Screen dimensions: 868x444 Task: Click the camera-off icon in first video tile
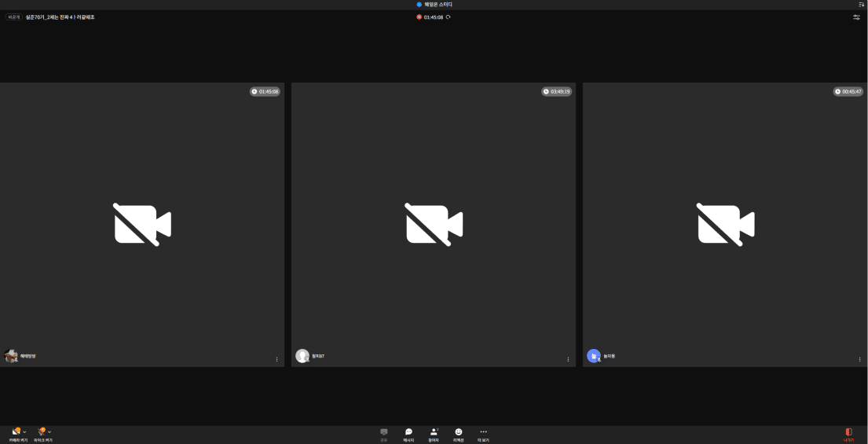tap(142, 224)
